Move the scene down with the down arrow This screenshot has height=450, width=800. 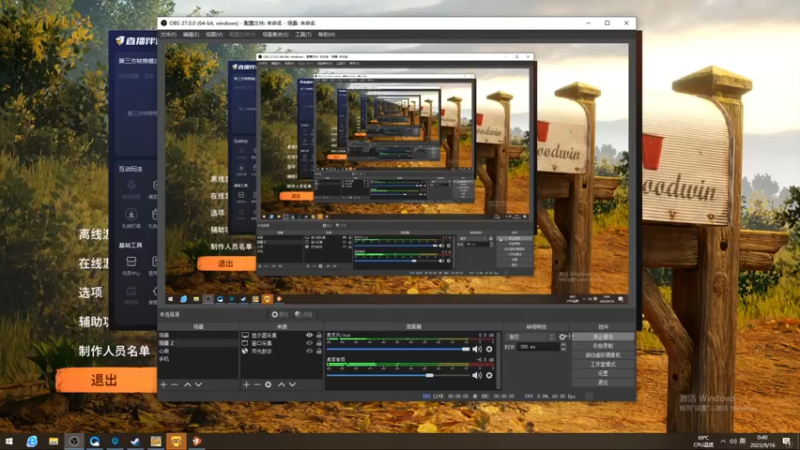[x=198, y=385]
